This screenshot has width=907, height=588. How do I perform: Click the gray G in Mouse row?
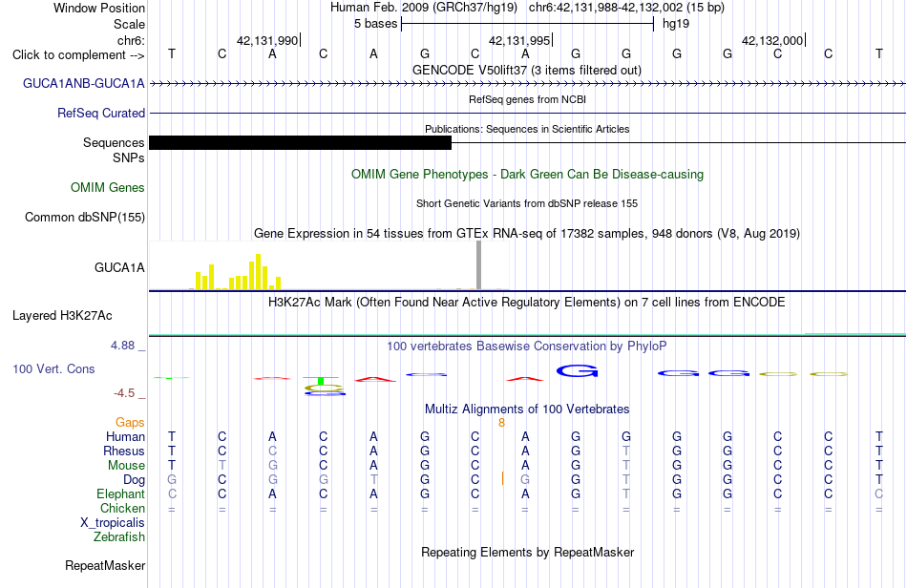point(272,466)
